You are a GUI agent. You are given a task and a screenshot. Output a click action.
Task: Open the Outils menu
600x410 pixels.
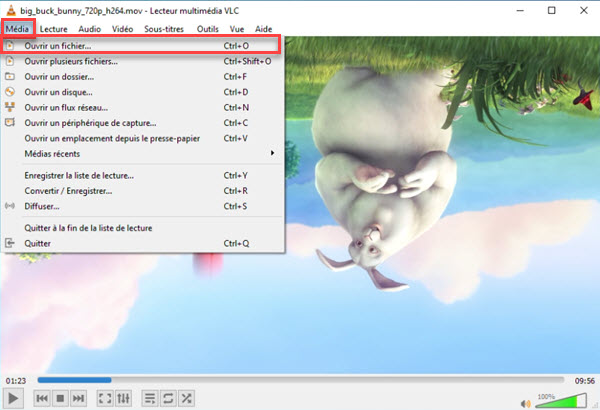pyautogui.click(x=208, y=29)
